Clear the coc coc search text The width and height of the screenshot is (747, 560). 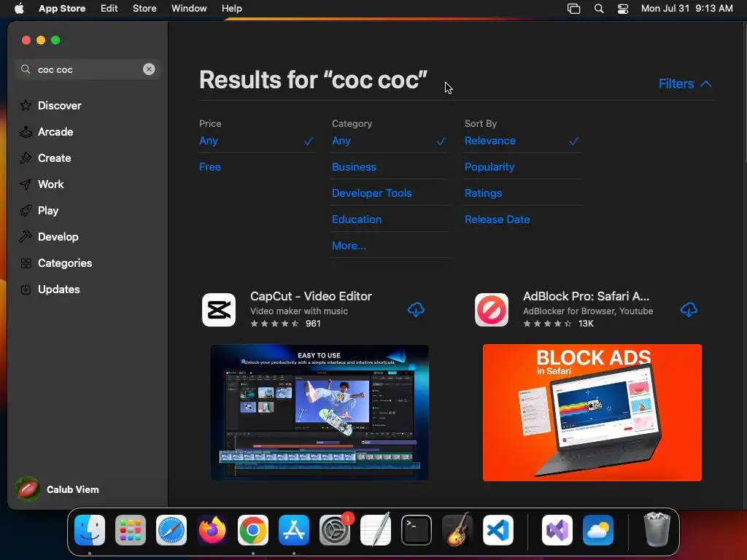(149, 69)
